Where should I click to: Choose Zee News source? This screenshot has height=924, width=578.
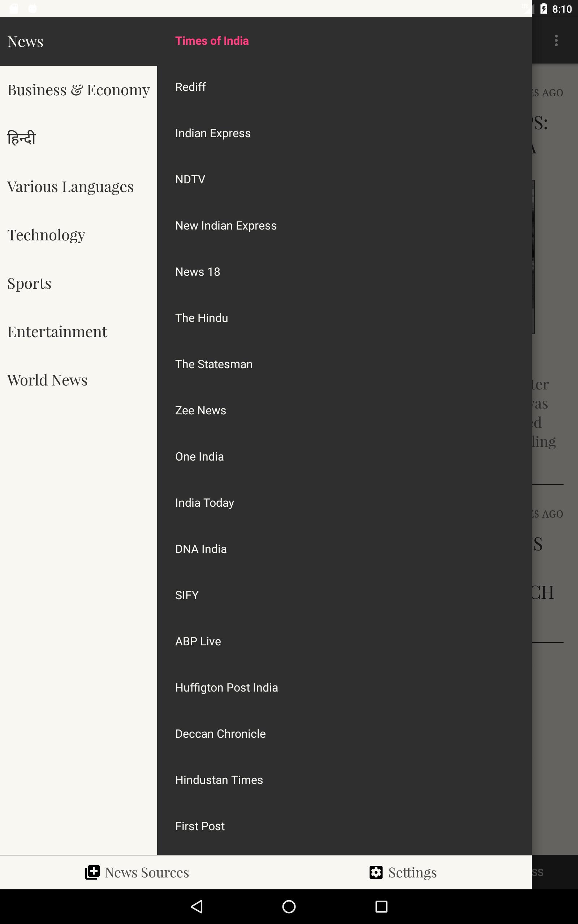click(x=344, y=410)
